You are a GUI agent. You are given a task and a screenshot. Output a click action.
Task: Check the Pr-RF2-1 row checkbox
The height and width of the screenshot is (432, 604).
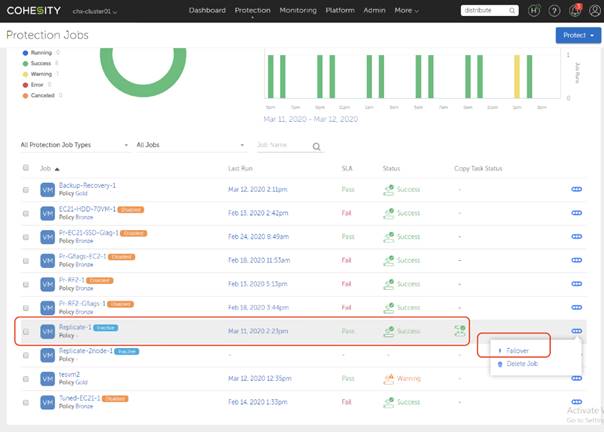(26, 285)
